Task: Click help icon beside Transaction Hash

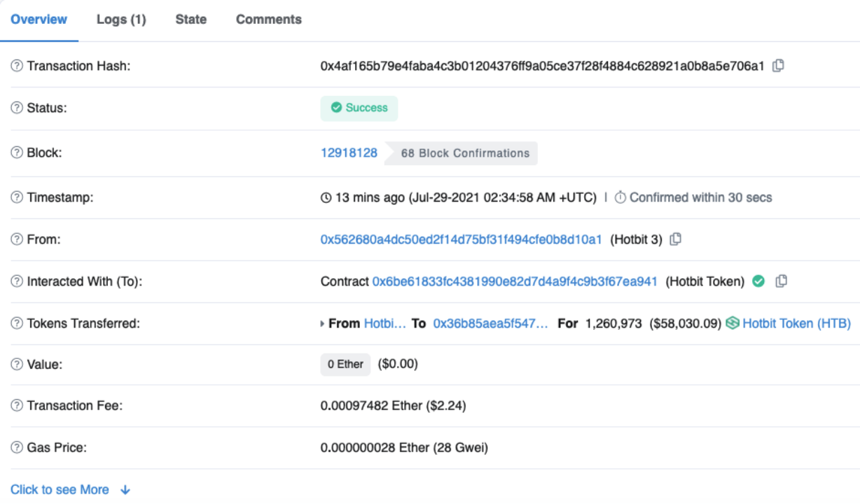Action: pos(17,66)
